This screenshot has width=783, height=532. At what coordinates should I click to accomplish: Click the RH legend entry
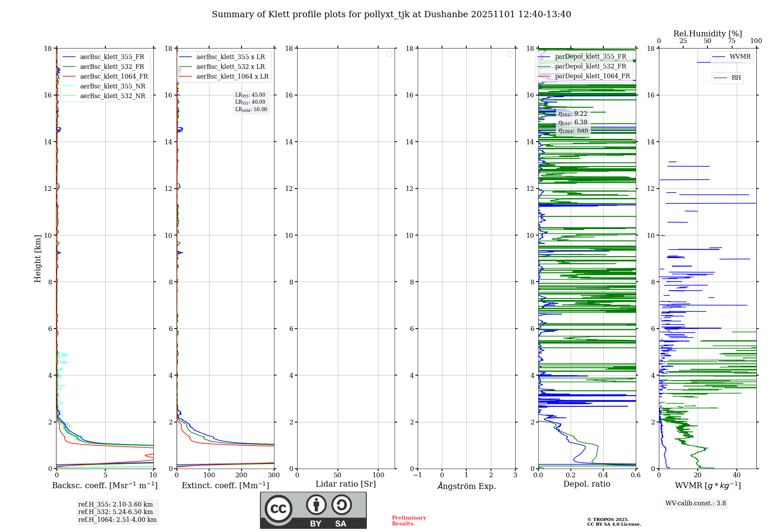pos(736,78)
